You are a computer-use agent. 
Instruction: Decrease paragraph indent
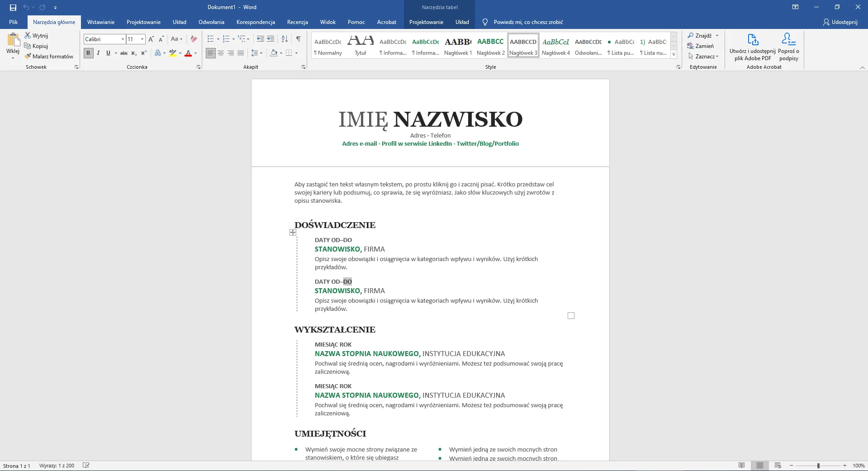point(261,39)
